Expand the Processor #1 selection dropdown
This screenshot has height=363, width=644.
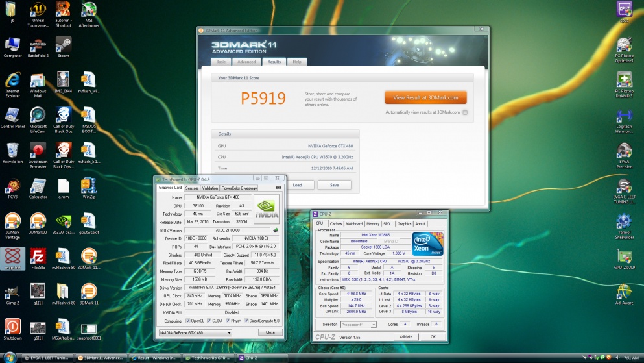[x=360, y=324]
